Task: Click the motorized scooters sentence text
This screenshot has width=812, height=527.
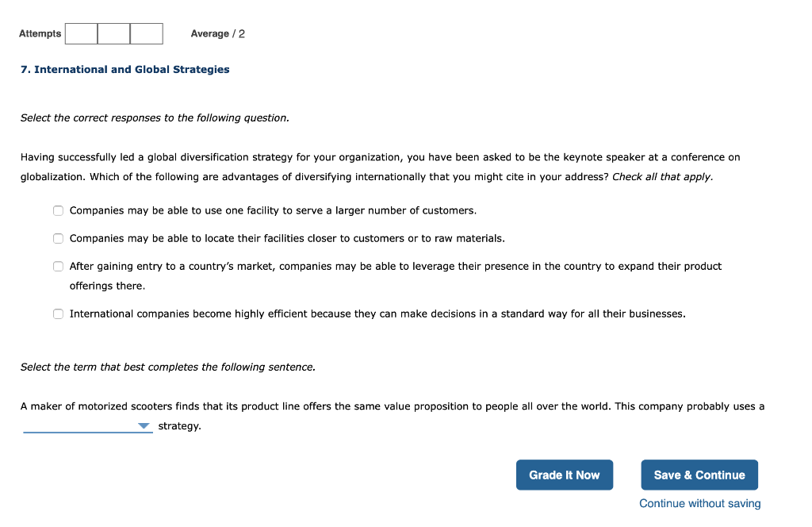Action: tap(392, 406)
